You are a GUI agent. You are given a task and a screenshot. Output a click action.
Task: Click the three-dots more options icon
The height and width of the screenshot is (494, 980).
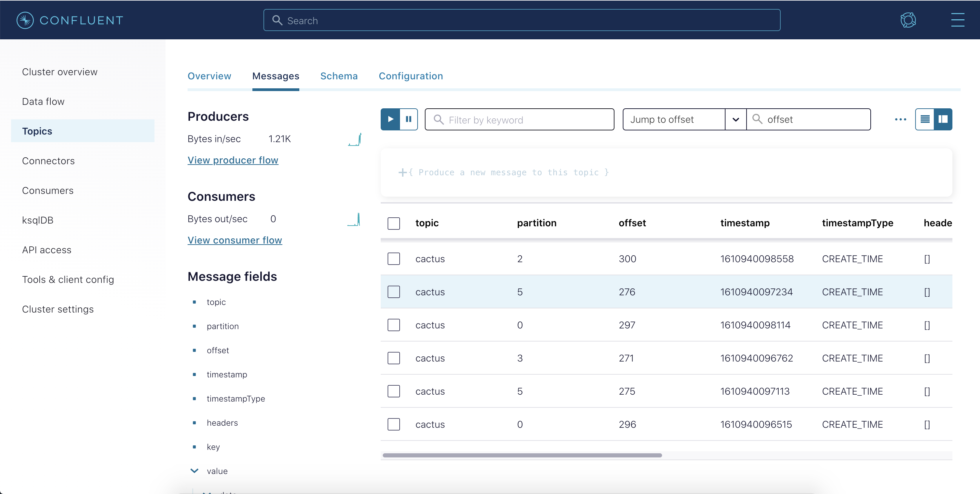[900, 119]
